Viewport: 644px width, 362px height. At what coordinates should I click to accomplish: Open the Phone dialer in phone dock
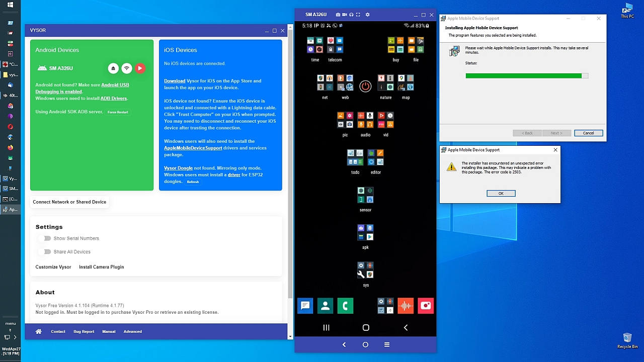[x=345, y=306]
